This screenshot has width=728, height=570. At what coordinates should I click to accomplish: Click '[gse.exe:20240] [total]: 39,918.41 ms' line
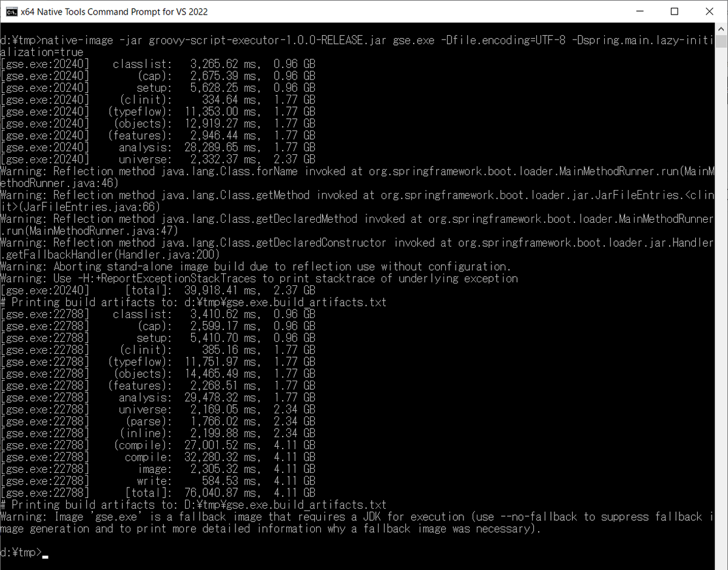click(158, 290)
